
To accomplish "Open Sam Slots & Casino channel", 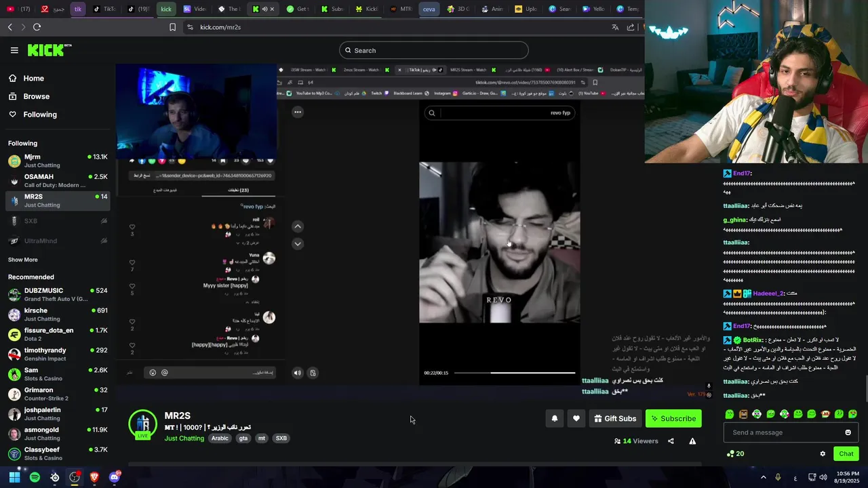I will coord(58,374).
